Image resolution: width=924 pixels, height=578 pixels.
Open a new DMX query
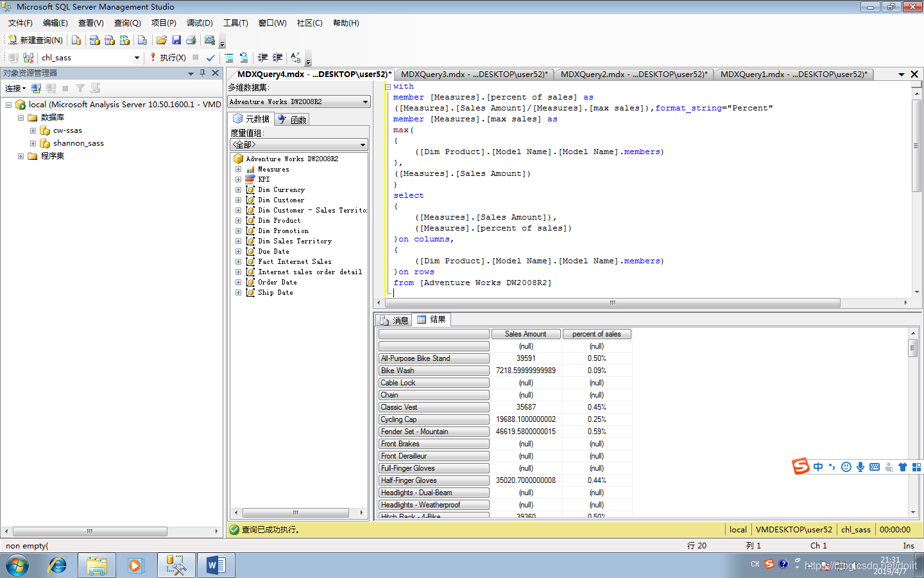tap(110, 40)
